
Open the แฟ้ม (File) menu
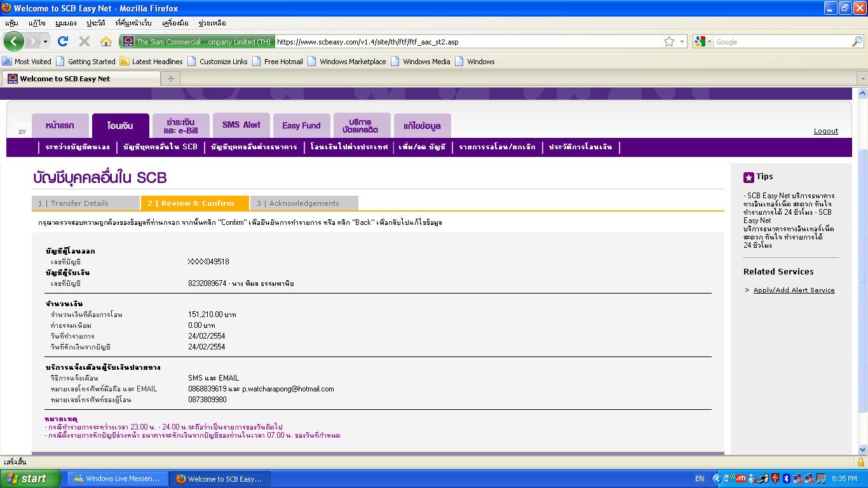click(11, 23)
